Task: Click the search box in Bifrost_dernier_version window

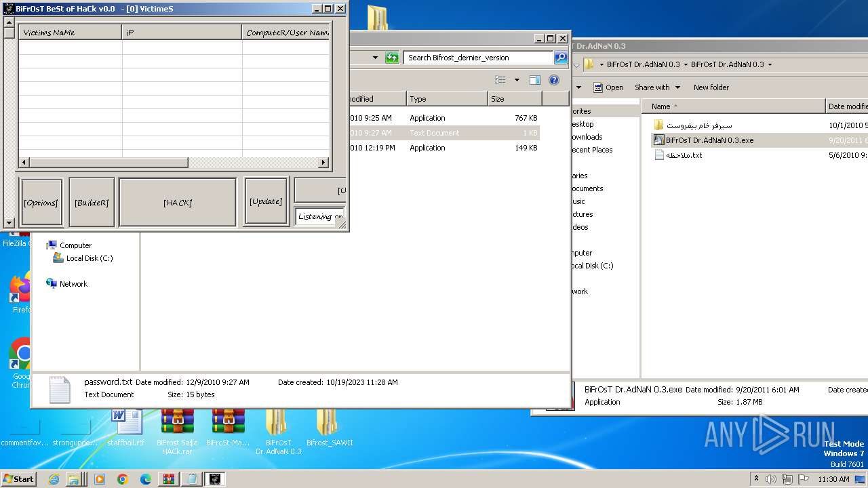Action: tap(478, 58)
